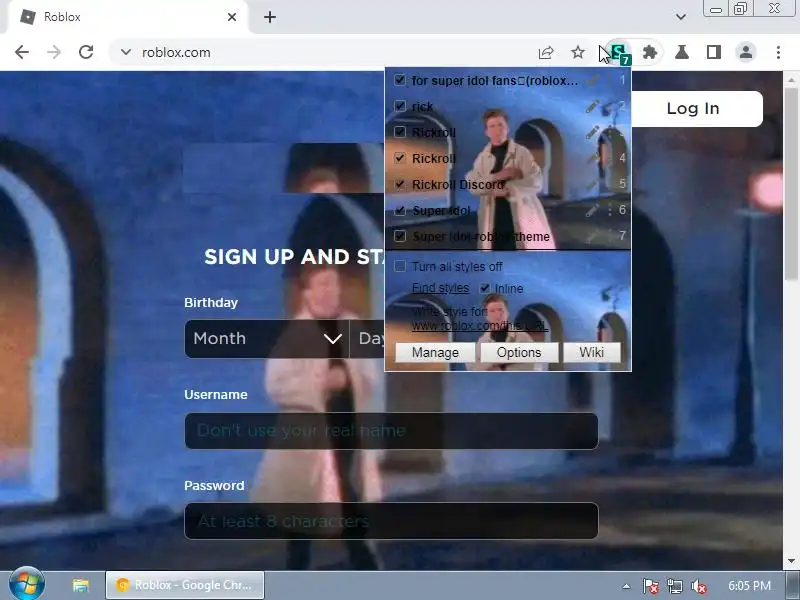This screenshot has height=600, width=800.
Task: Click the taskbar clock showing 6:05 PM
Action: [x=749, y=586]
